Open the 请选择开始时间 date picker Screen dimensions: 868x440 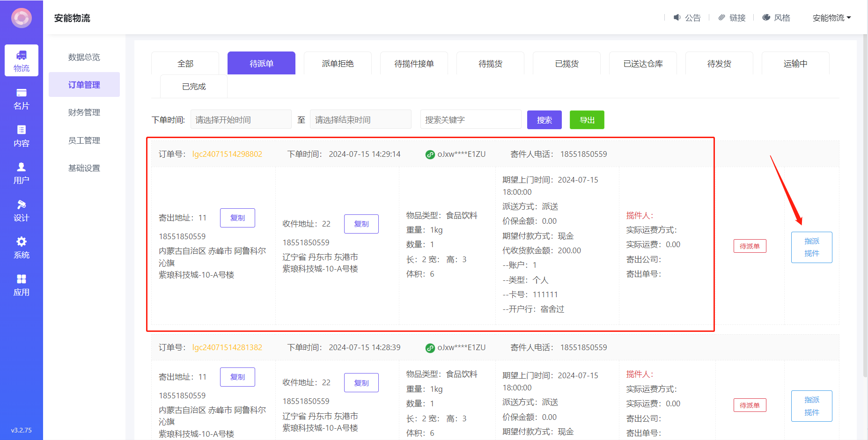(241, 120)
